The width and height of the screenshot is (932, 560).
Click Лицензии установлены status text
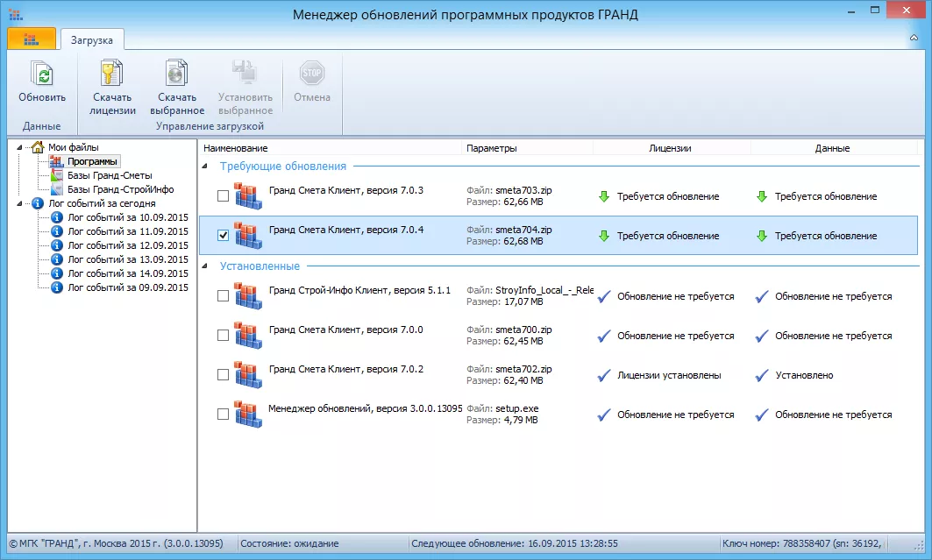pyautogui.click(x=669, y=375)
